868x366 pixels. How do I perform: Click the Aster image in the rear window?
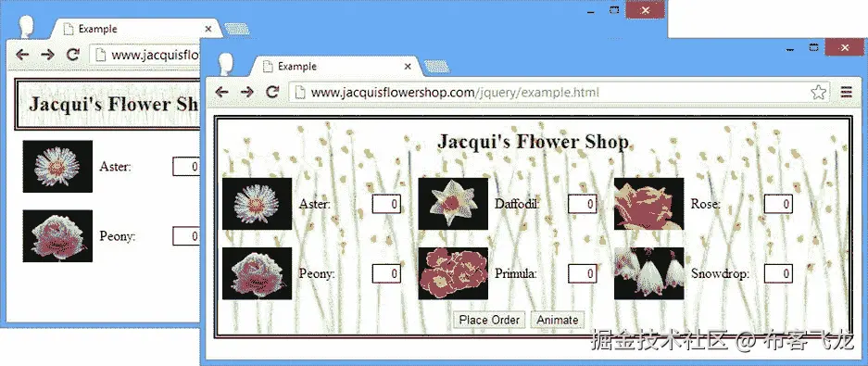click(x=57, y=167)
